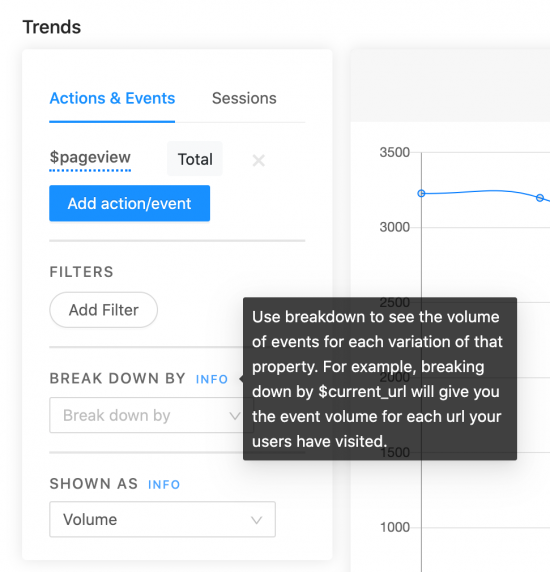This screenshot has width=550, height=572.
Task: Click the Volume dropdown chevron arrow
Action: click(256, 520)
